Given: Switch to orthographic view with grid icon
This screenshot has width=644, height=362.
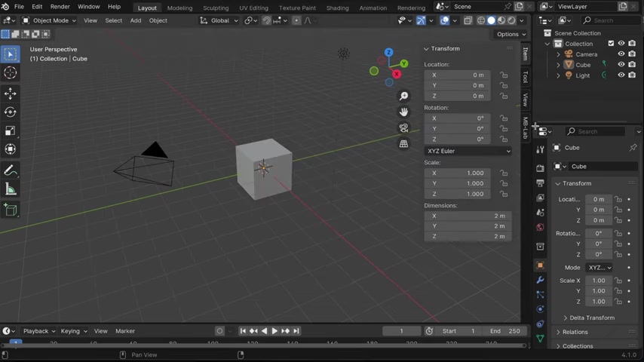Looking at the screenshot, I should (x=404, y=144).
